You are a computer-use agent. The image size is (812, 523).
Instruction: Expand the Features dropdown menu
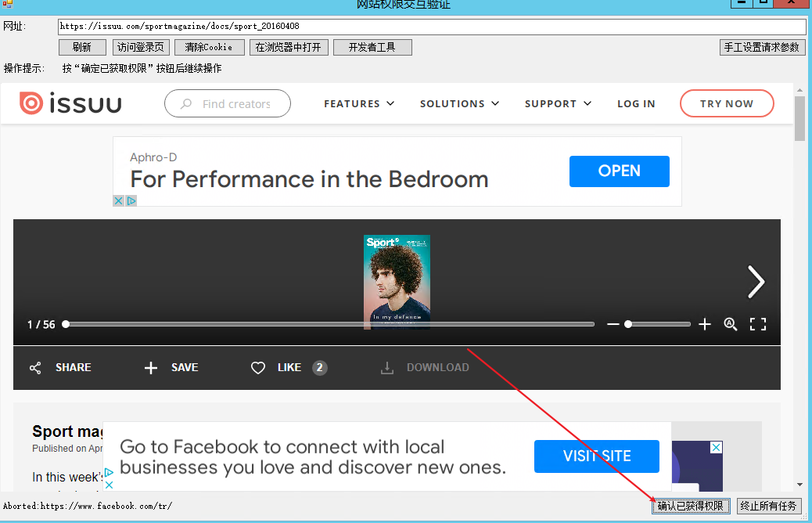tap(359, 103)
